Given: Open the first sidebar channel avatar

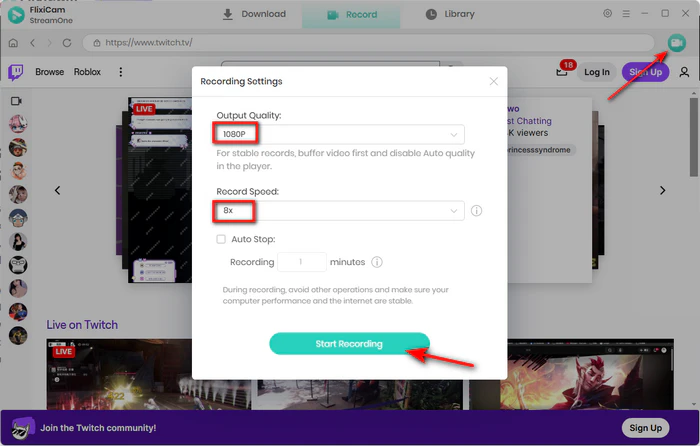Looking at the screenshot, I should point(18,124).
